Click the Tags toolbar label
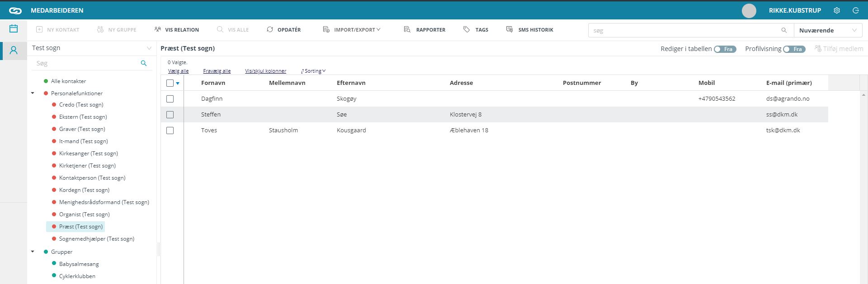The image size is (868, 284). pyautogui.click(x=482, y=30)
